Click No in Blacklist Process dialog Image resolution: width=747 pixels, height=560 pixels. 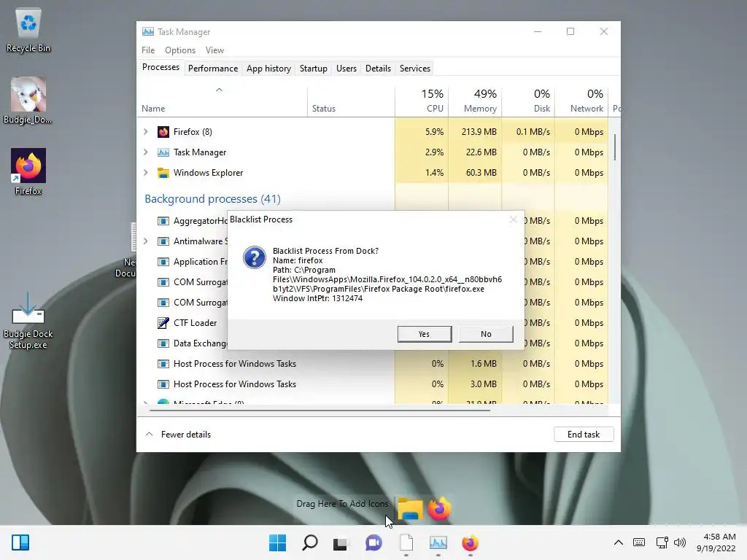click(x=486, y=334)
